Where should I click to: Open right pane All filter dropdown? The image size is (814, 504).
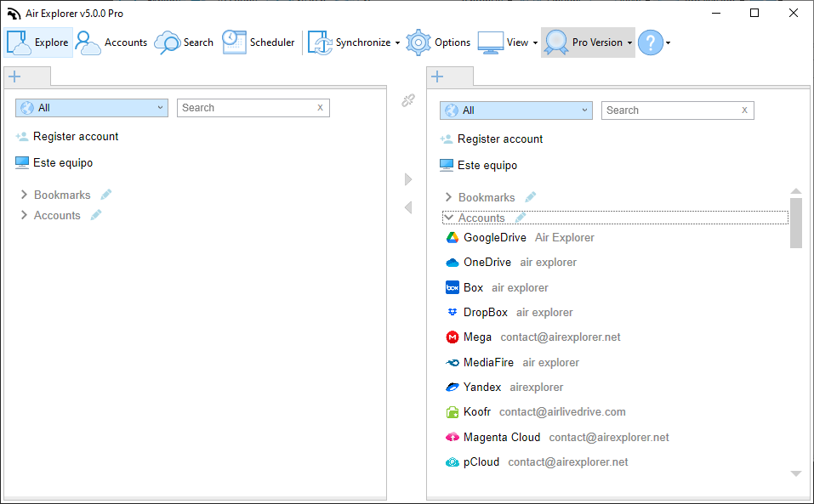[516, 110]
